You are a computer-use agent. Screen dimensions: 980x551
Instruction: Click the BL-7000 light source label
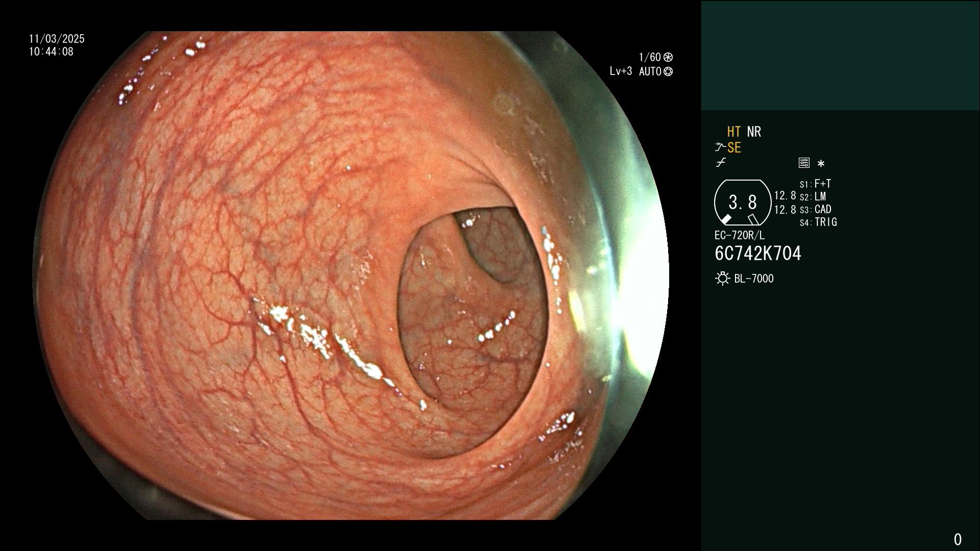click(754, 279)
